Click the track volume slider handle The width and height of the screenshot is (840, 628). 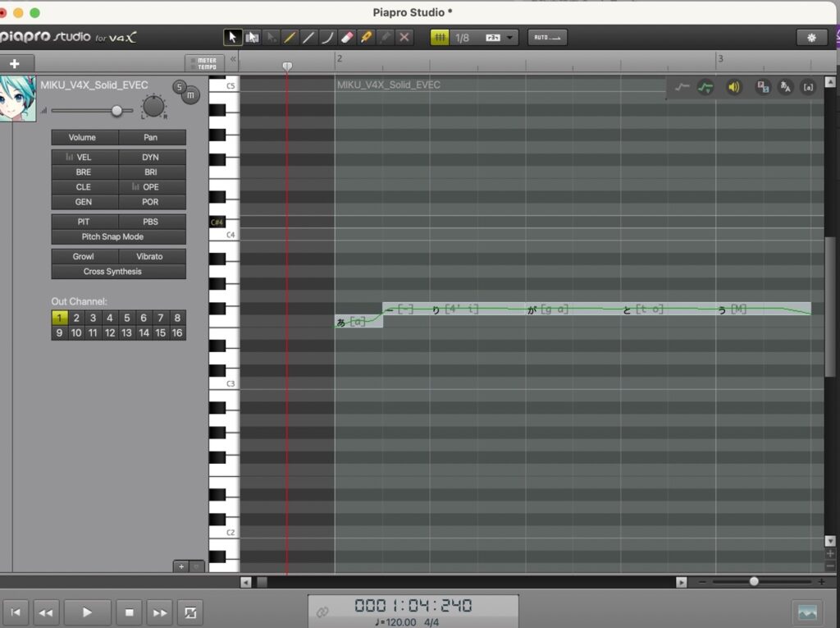(117, 111)
